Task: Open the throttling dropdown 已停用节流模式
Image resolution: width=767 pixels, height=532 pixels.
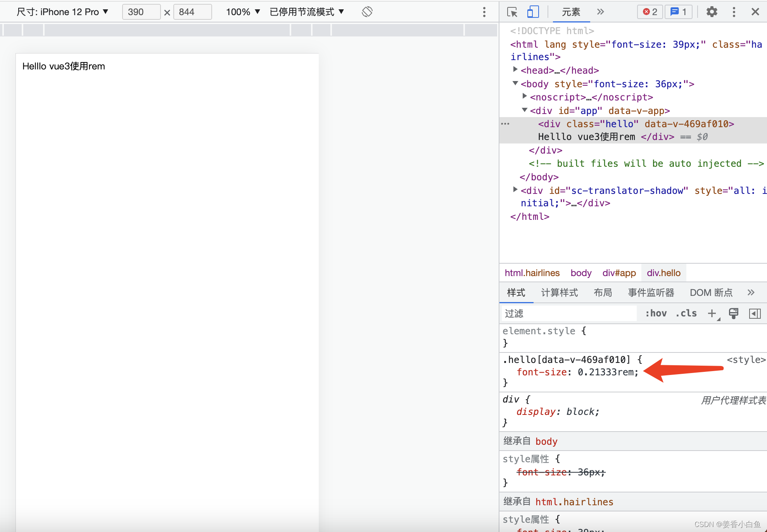Action: point(307,12)
